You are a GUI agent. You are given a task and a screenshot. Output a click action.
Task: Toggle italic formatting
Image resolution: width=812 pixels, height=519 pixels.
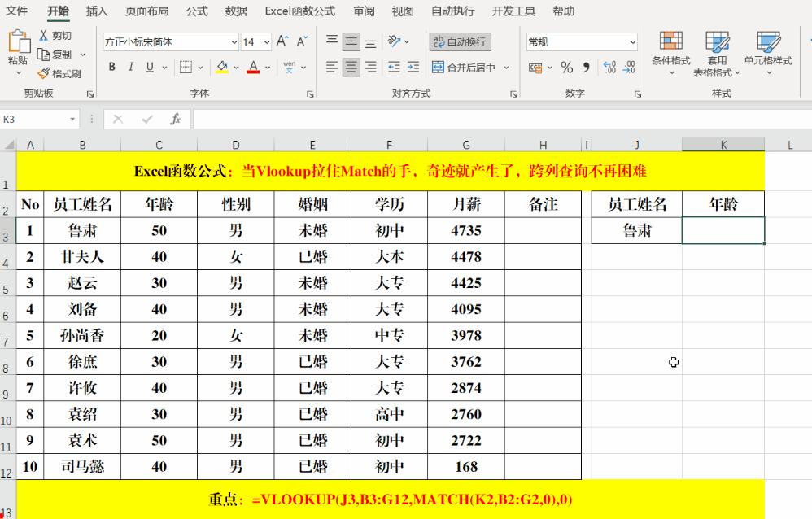[x=130, y=68]
